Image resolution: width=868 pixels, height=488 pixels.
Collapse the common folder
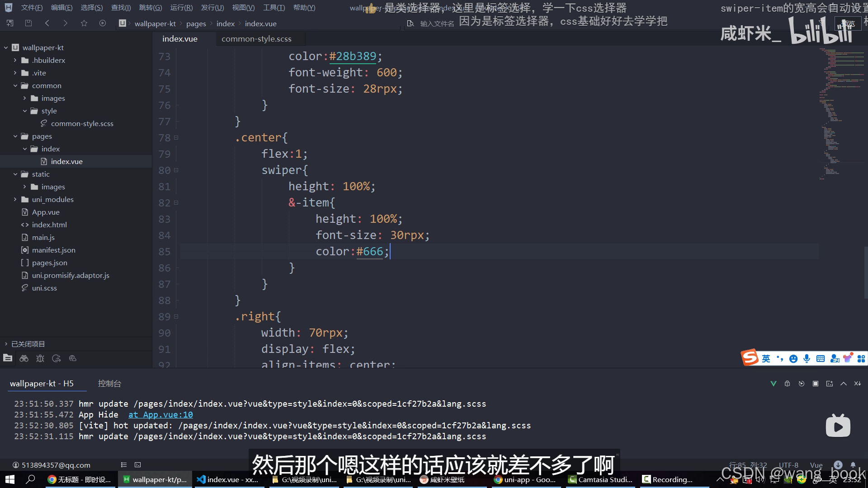[15, 85]
